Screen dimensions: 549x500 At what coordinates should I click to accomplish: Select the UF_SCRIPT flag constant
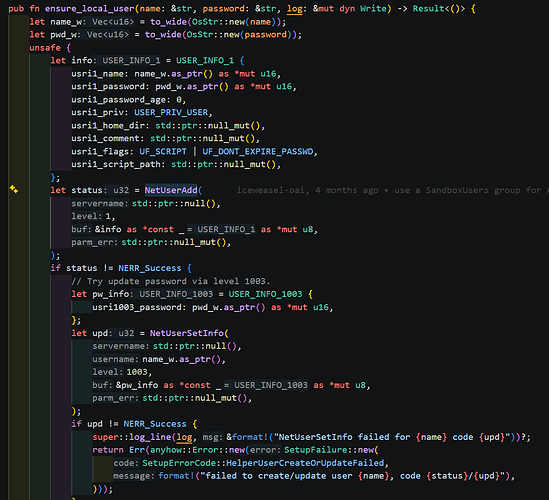(163, 152)
